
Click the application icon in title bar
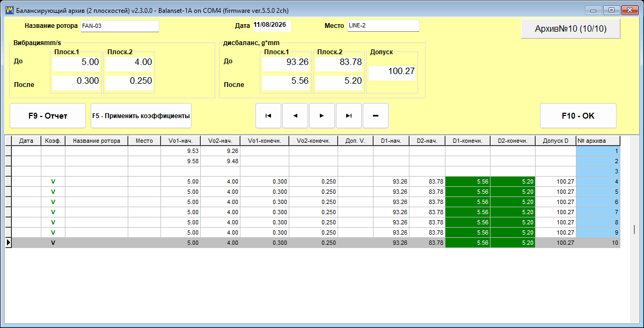[x=9, y=10]
